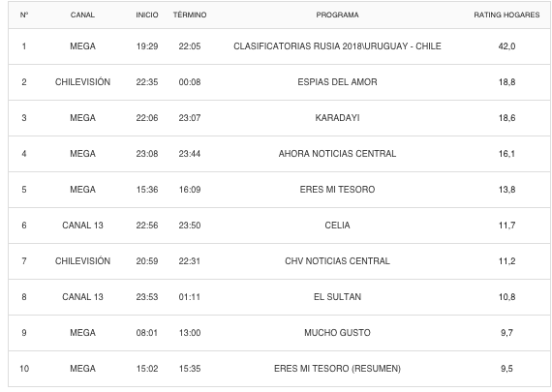Click the MUCHO GUSTO program cell
Viewport: 552px width, 392px height.
337,333
